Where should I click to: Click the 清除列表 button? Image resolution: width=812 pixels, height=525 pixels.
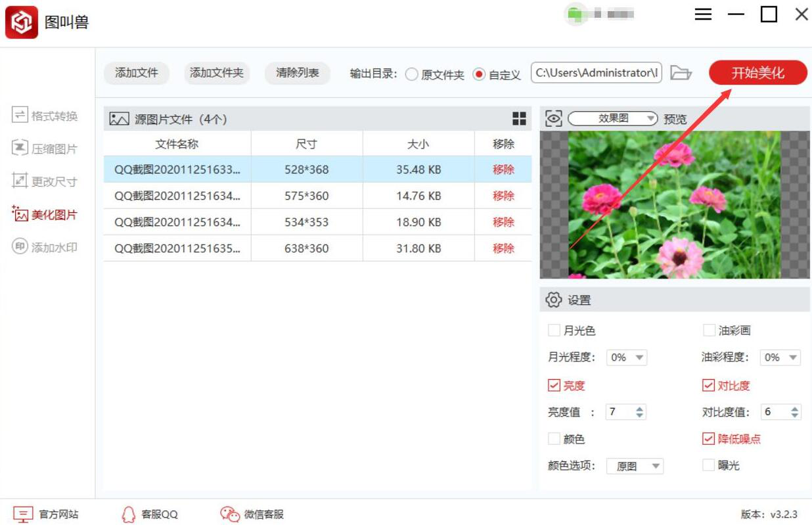click(298, 73)
